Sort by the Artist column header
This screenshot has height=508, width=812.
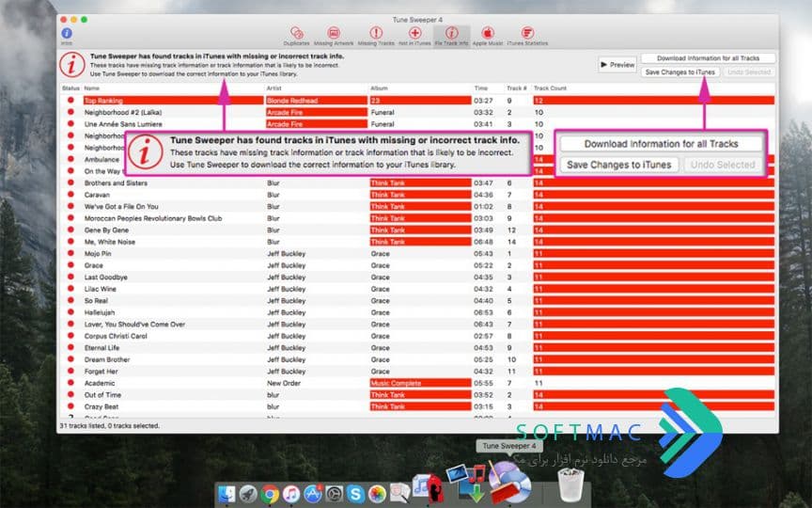(273, 88)
